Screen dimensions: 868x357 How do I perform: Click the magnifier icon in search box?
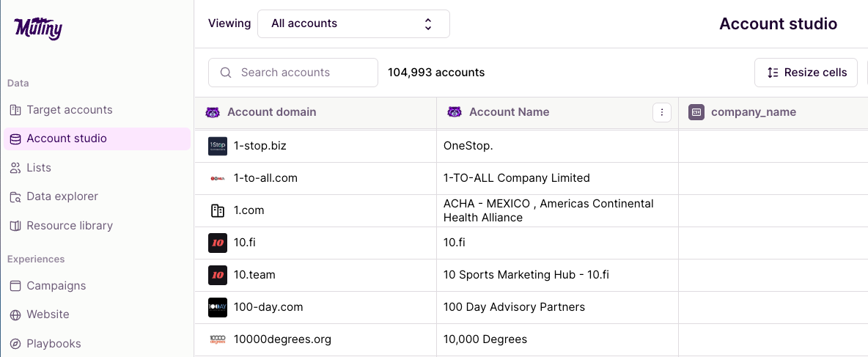tap(226, 73)
